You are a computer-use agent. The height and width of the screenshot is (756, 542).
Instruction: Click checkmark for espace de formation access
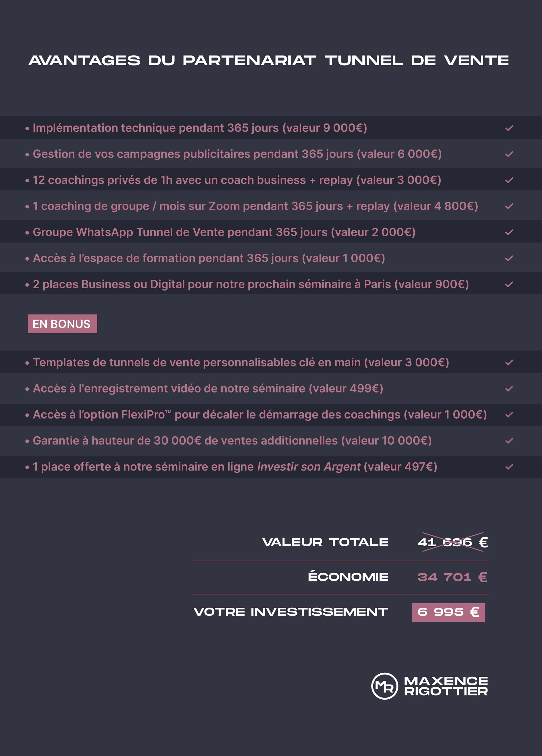point(509,258)
